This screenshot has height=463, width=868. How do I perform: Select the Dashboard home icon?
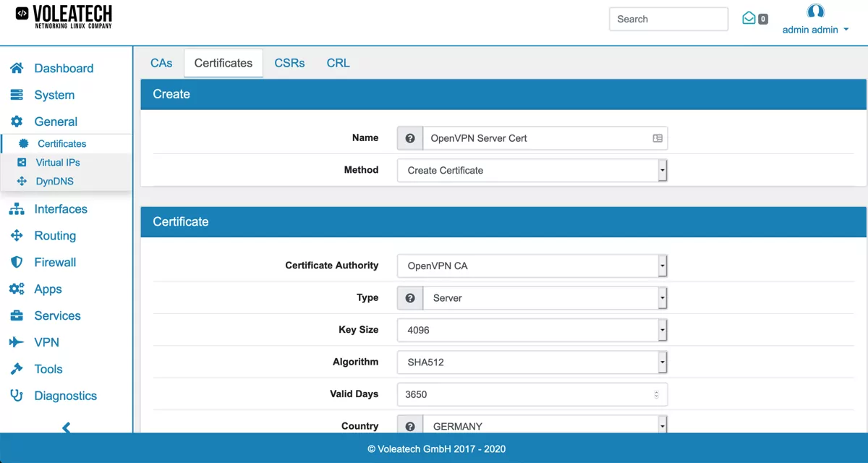(x=17, y=67)
